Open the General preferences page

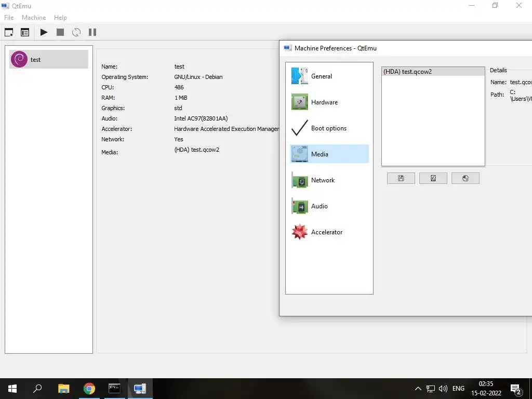tap(329, 76)
